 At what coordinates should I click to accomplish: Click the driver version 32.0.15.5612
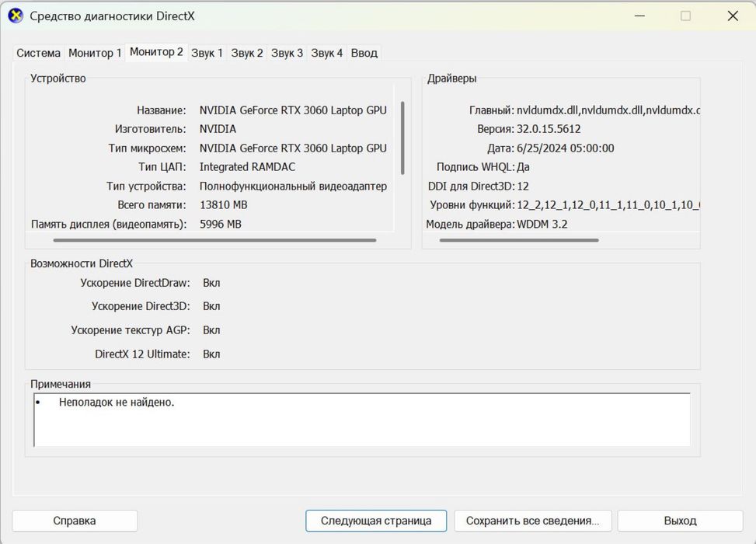click(549, 129)
